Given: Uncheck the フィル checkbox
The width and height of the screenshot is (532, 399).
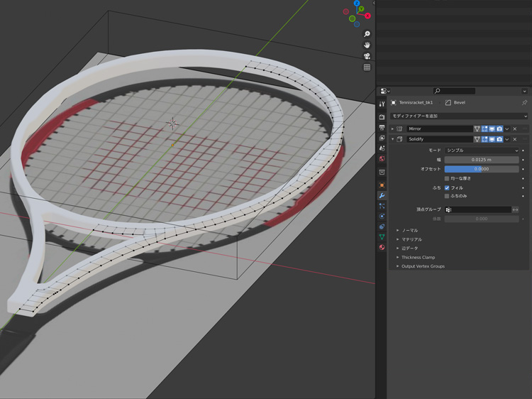Looking at the screenshot, I should tap(447, 188).
